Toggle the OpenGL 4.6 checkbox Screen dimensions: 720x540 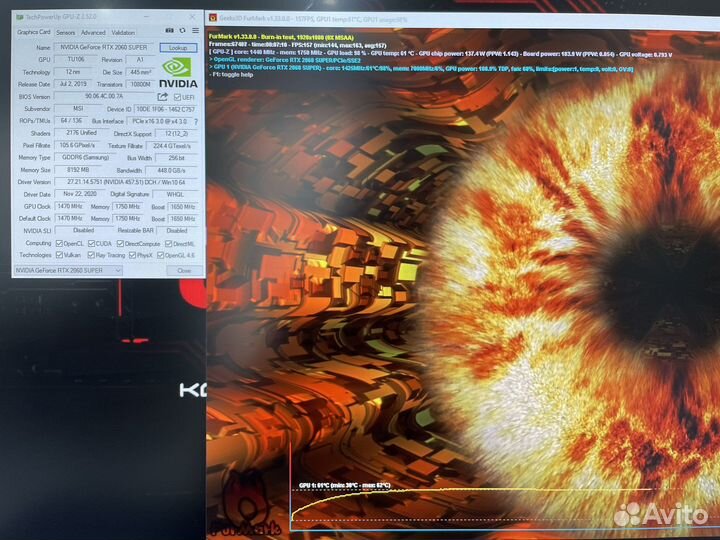(x=160, y=255)
